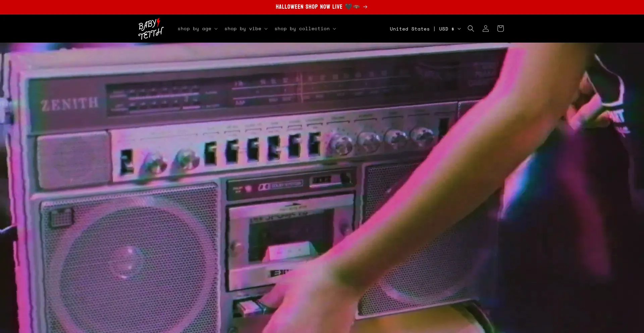
Task: Open the search icon in the header
Action: click(471, 29)
